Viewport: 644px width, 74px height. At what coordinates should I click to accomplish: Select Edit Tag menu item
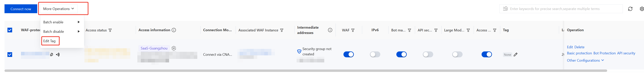click(x=50, y=41)
